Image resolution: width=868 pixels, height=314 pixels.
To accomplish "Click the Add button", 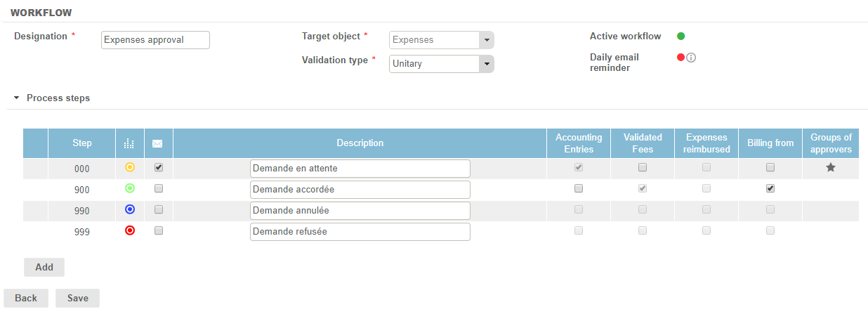I will [44, 267].
